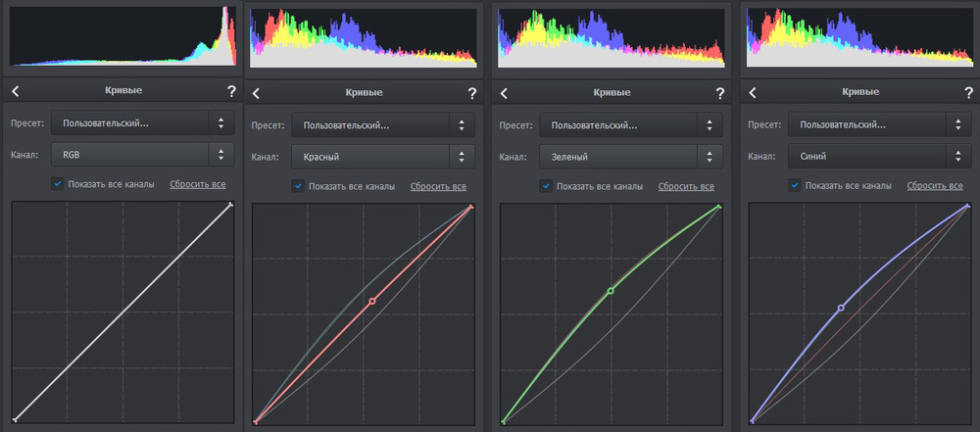Click the help icon in the Синий panel
The image size is (980, 432).
pos(968,94)
